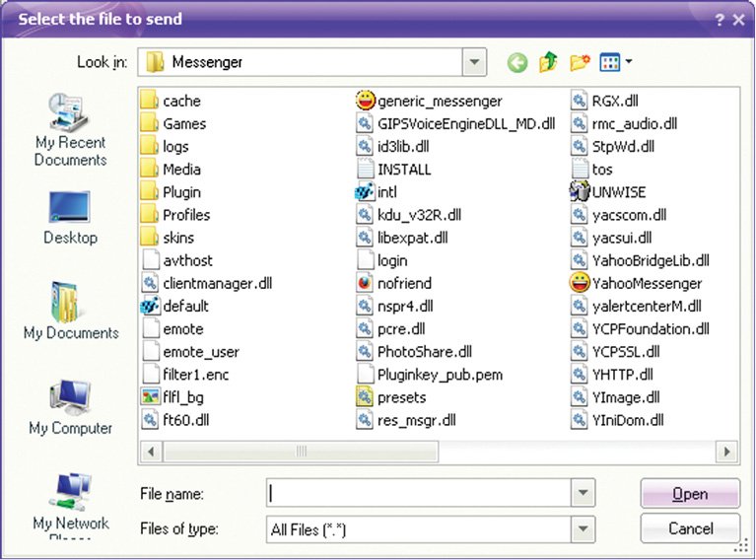Select YahooBridgeLib.dll file

click(x=641, y=260)
